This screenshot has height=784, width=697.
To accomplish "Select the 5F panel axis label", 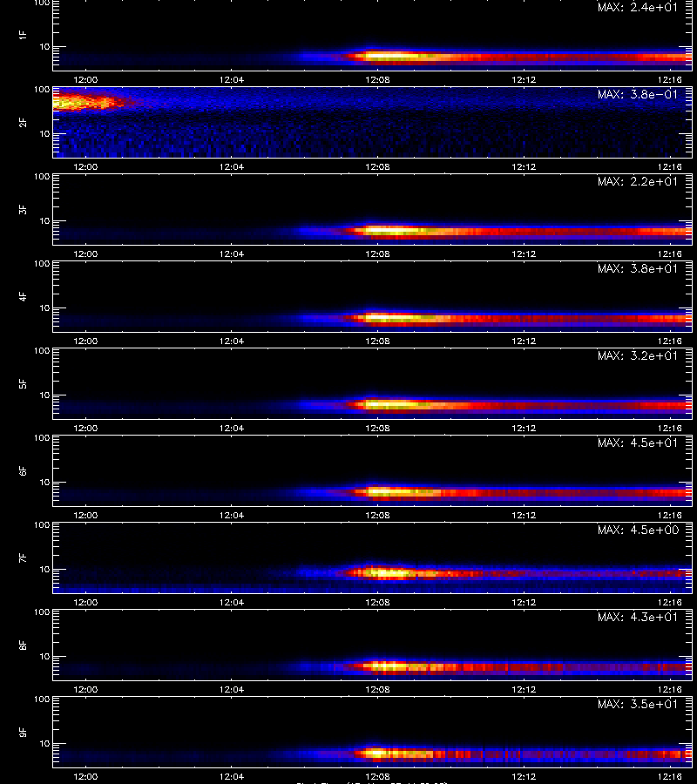I will tap(23, 383).
